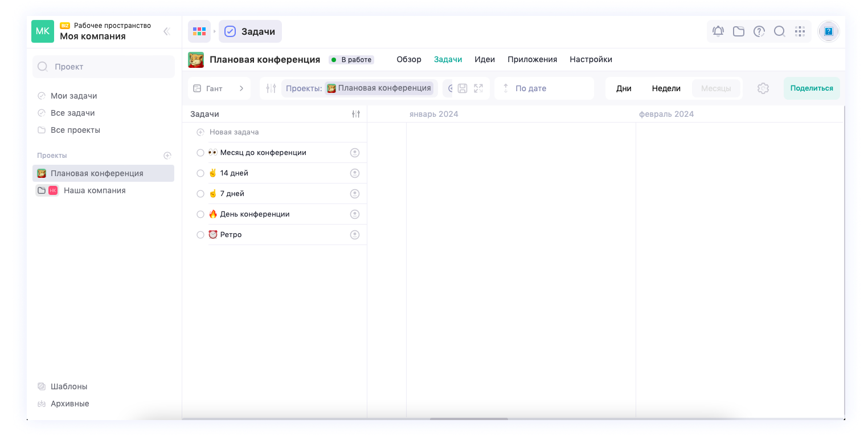
Task: Click the save filter diskette icon
Action: [x=462, y=88]
